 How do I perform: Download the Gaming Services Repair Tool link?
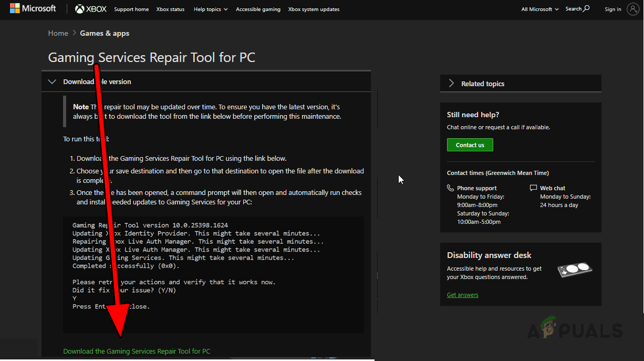coord(137,351)
